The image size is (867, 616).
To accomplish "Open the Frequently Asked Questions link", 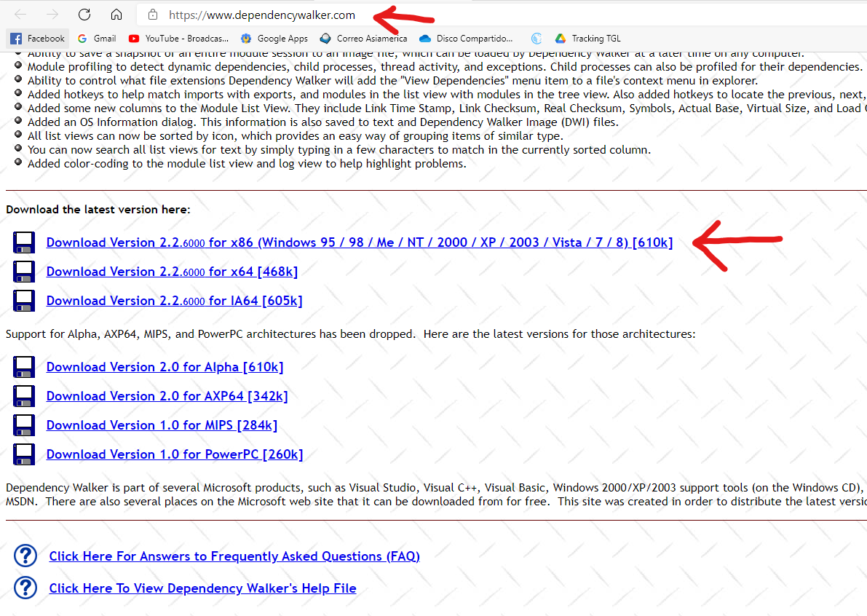I will point(234,556).
